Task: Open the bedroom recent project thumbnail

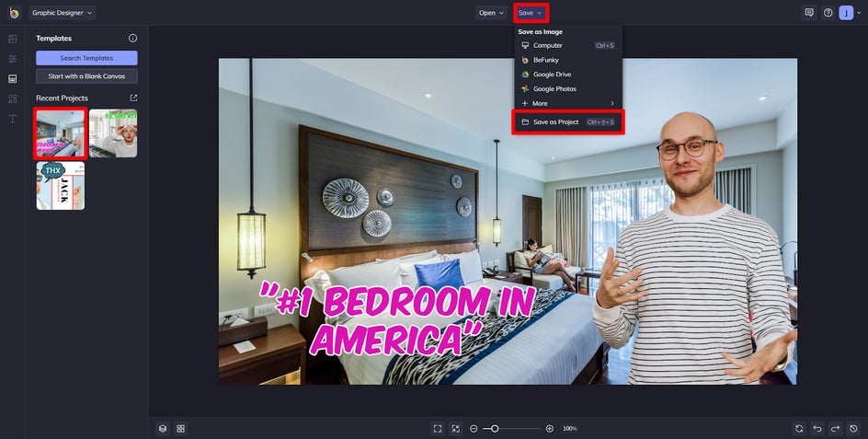Action: [61, 133]
